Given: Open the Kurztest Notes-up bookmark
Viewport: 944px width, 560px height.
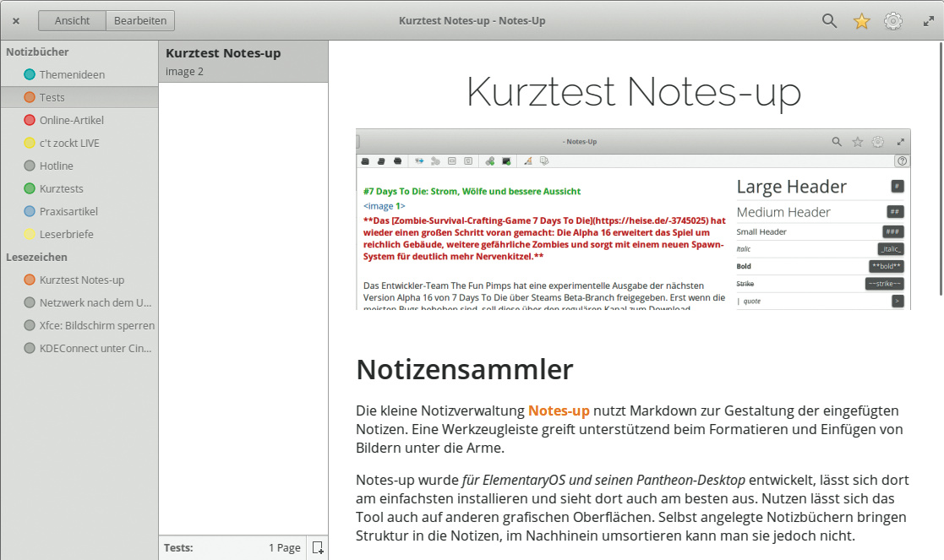Looking at the screenshot, I should point(81,280).
